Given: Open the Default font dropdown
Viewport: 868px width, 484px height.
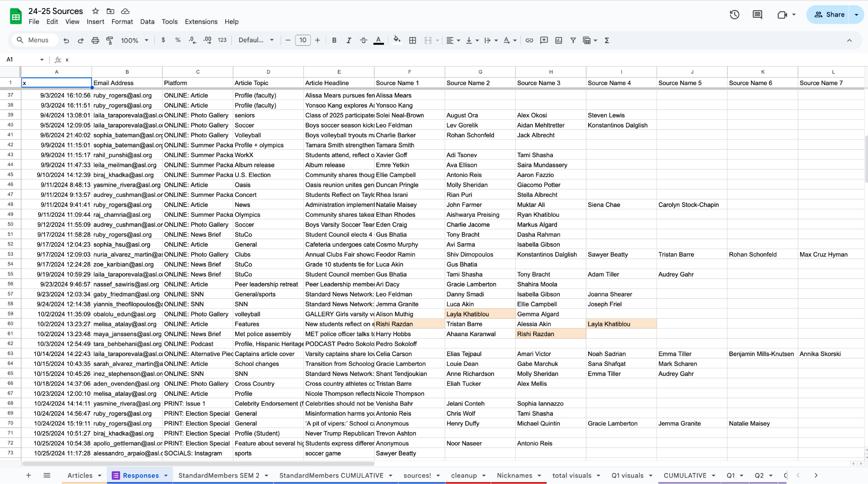Looking at the screenshot, I should point(256,40).
